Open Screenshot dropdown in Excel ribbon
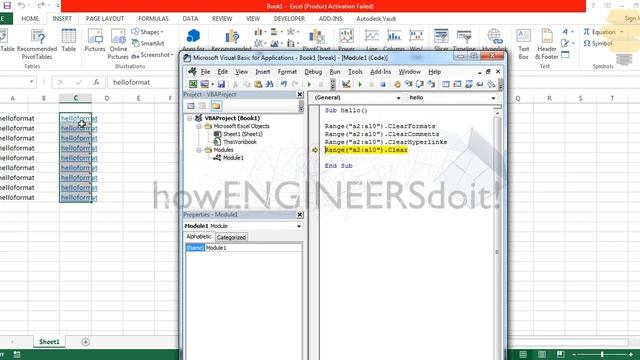Viewport: 640px width, 360px height. [x=152, y=55]
